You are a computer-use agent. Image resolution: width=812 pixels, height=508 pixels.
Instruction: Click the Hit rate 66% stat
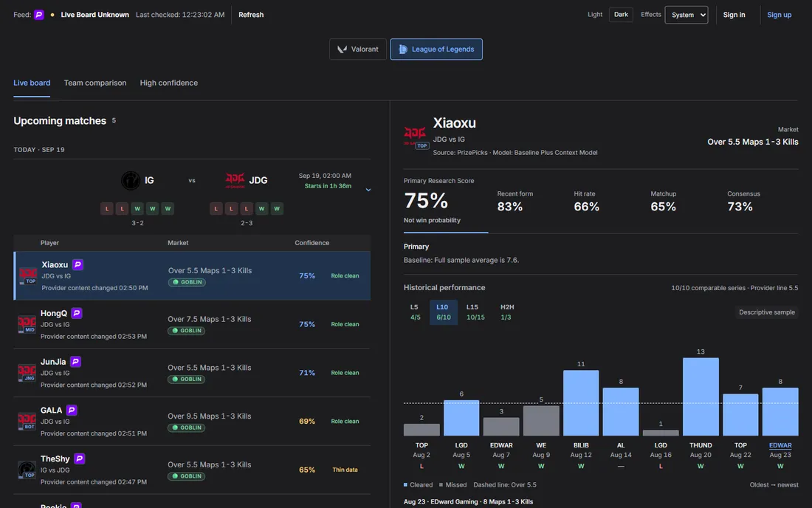click(586, 207)
